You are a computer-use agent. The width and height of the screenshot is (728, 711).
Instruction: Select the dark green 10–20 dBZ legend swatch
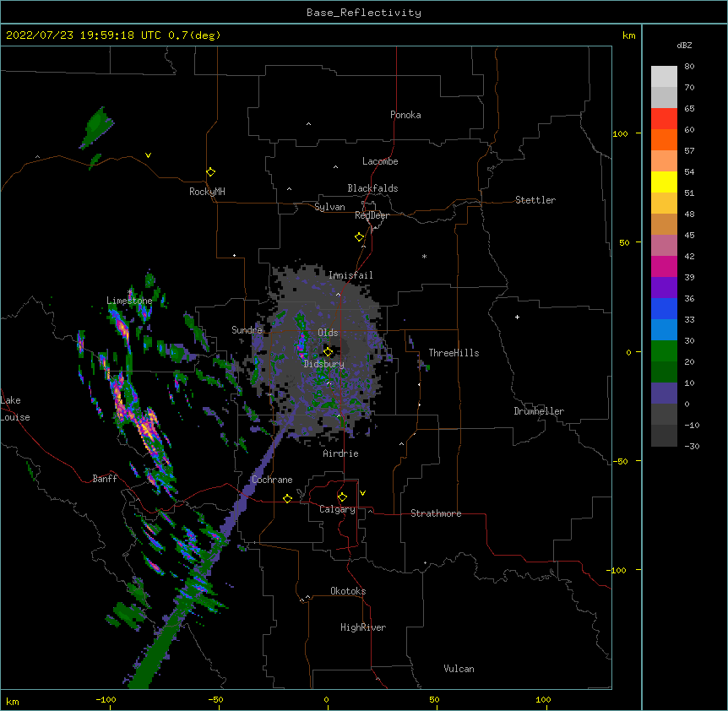pyautogui.click(x=664, y=372)
